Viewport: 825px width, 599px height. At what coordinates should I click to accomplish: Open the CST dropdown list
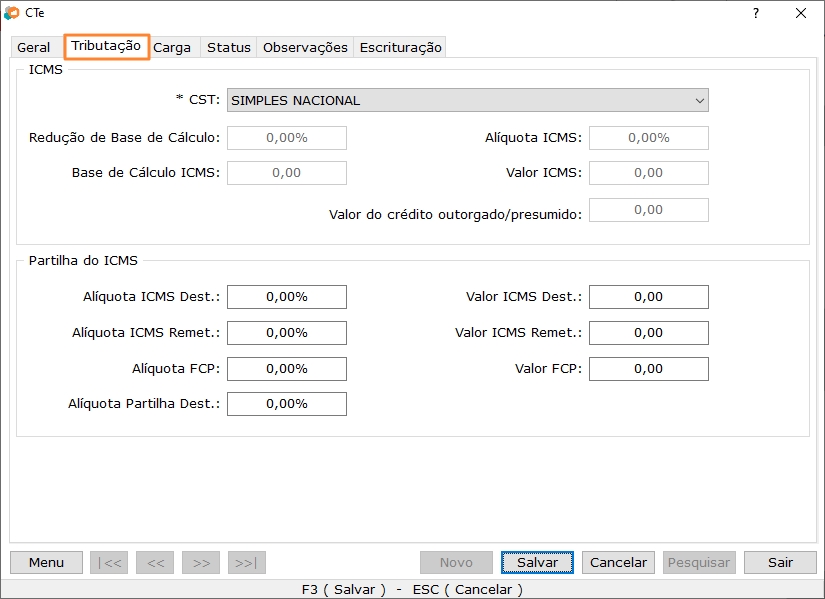pyautogui.click(x=467, y=100)
